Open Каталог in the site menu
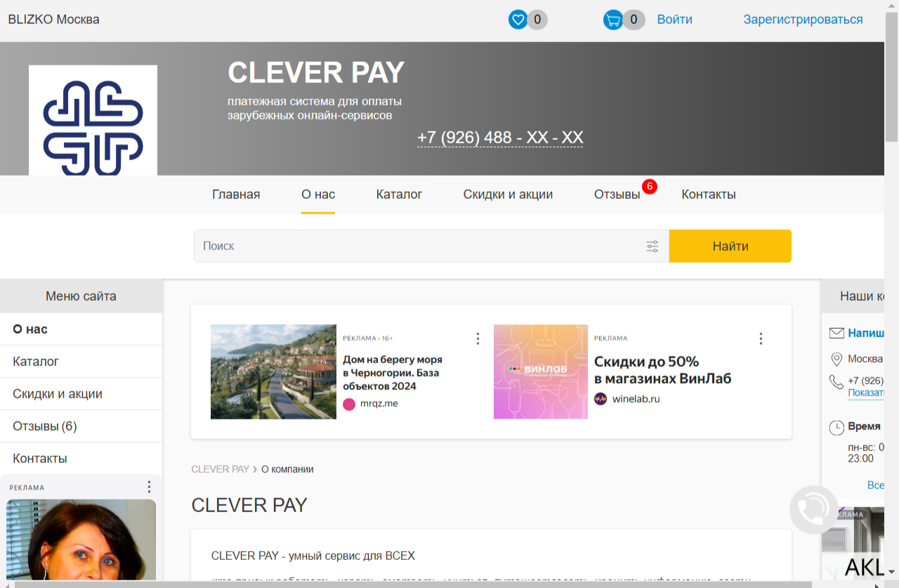 (81, 361)
